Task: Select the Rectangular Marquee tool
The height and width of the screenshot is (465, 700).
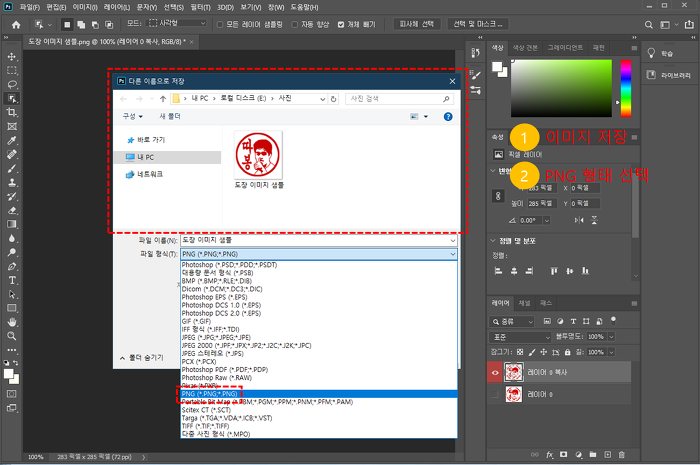Action: (x=12, y=71)
